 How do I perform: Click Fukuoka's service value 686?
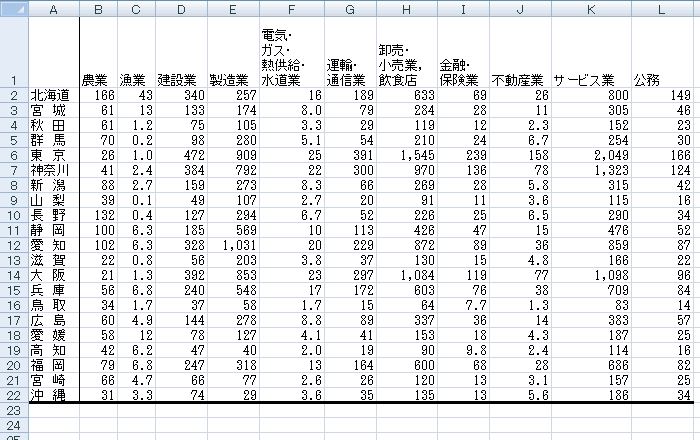click(592, 365)
